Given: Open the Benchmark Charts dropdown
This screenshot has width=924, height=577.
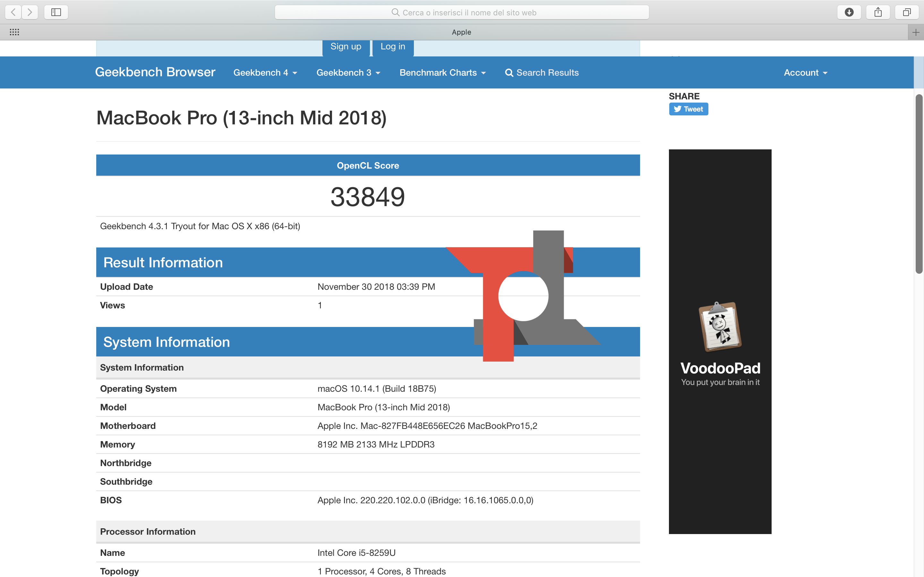Looking at the screenshot, I should 442,72.
